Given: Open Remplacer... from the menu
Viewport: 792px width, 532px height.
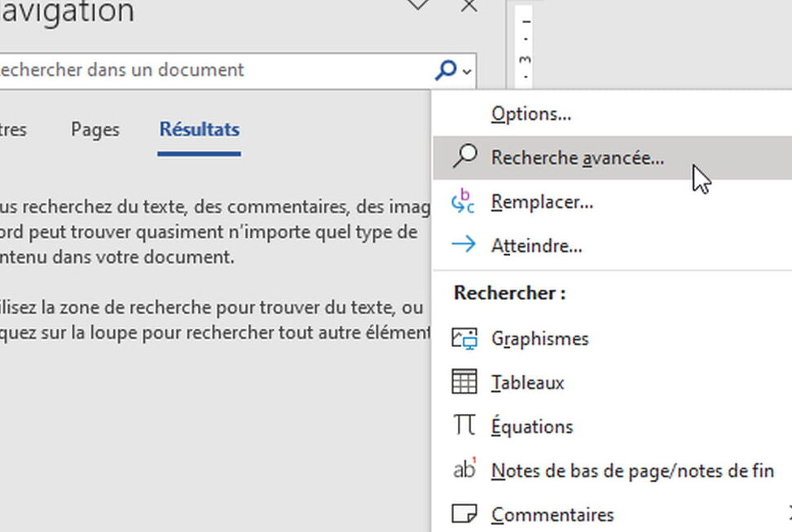Looking at the screenshot, I should [x=612, y=201].
